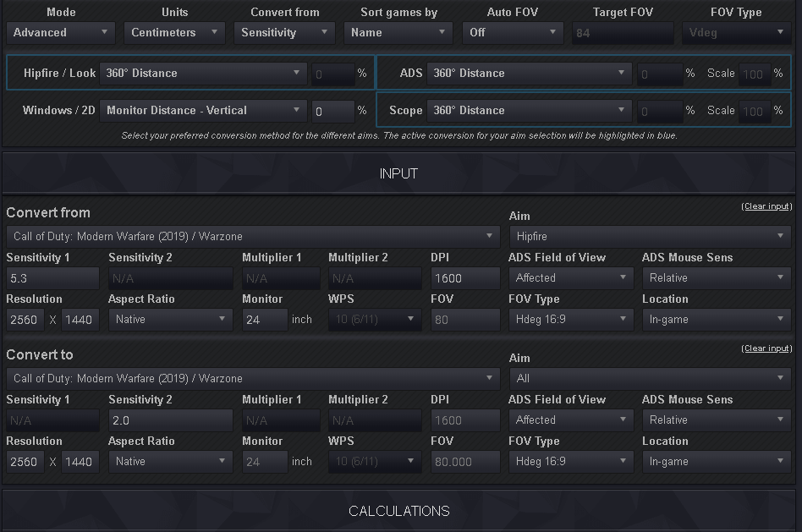Click the Convert from Sensitivity 2 N/A field
The image size is (802, 532).
click(170, 278)
